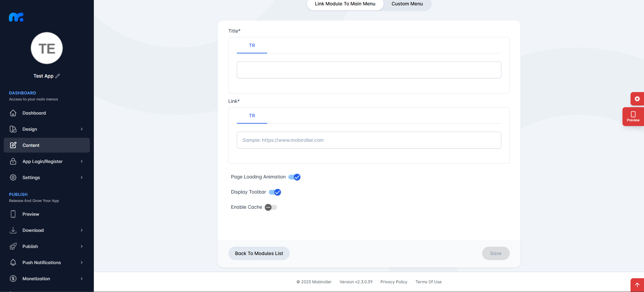The height and width of the screenshot is (292, 644).
Task: Click the Page Loading Animation label
Action: [258, 177]
